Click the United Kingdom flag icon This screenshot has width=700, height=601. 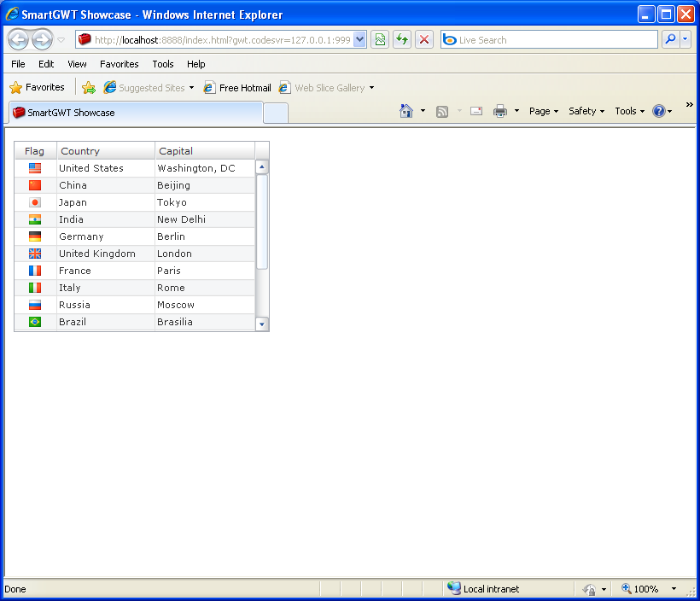click(35, 254)
